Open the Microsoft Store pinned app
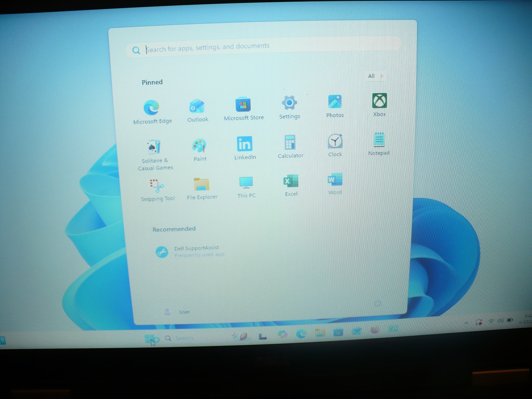 (243, 109)
